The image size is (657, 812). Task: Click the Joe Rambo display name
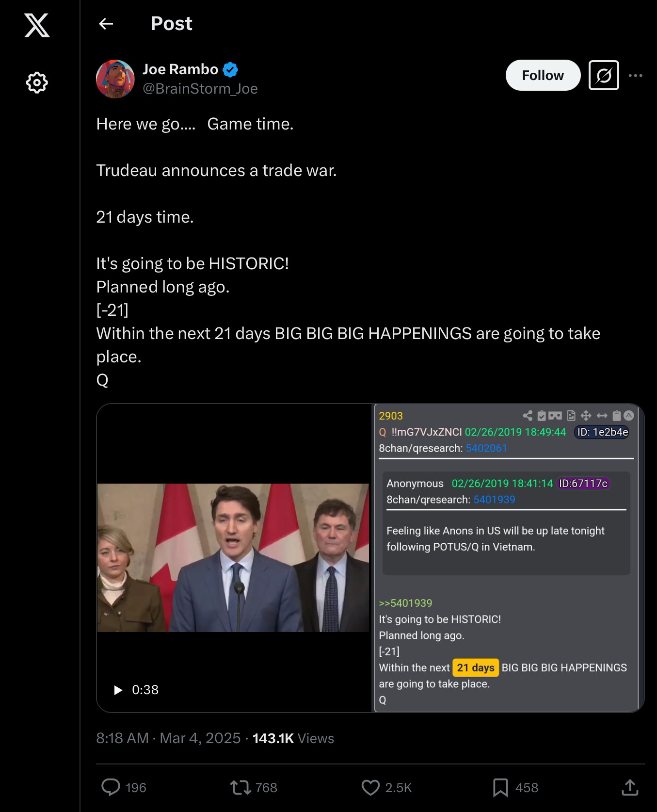pos(180,69)
